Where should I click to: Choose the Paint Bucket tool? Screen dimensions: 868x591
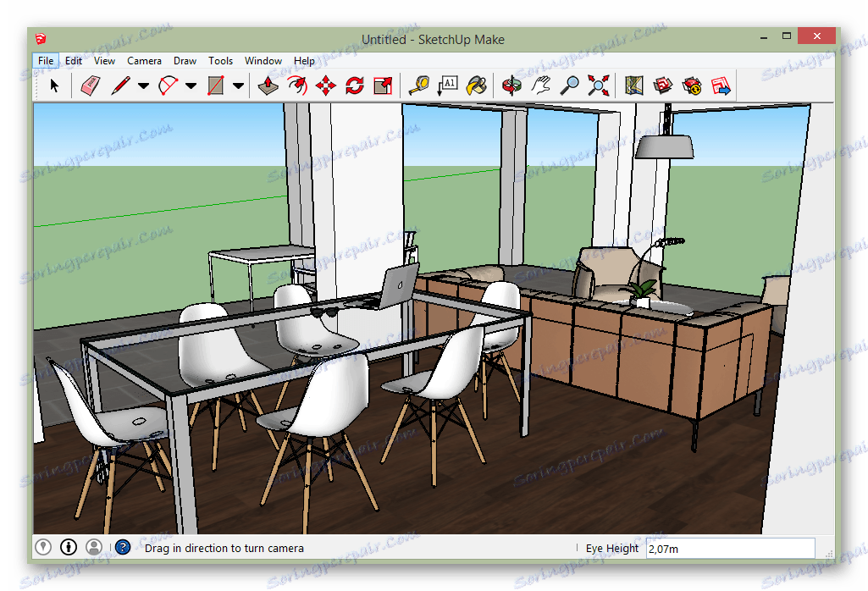click(477, 86)
